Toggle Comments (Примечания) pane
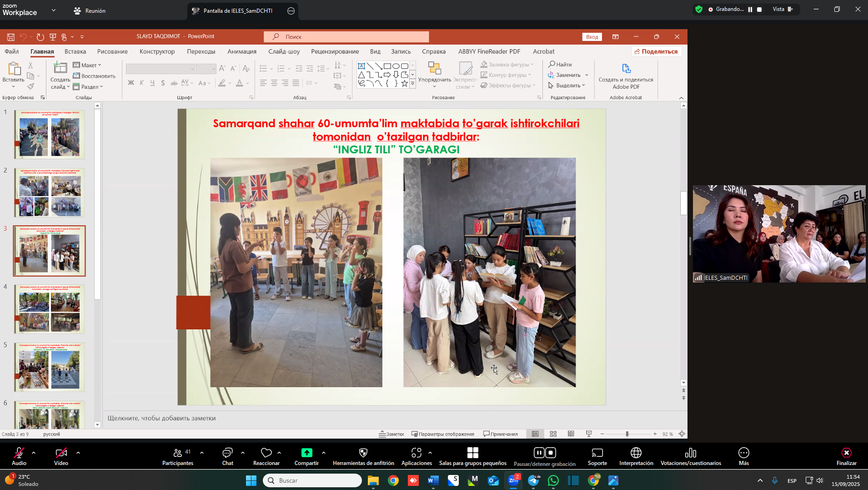The height and width of the screenshot is (490, 868). [x=501, y=434]
